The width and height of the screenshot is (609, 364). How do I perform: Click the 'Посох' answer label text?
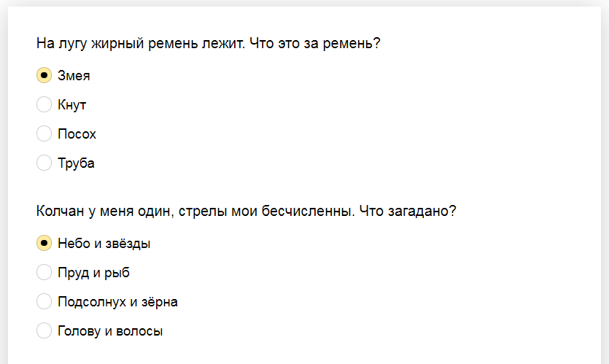(x=77, y=134)
